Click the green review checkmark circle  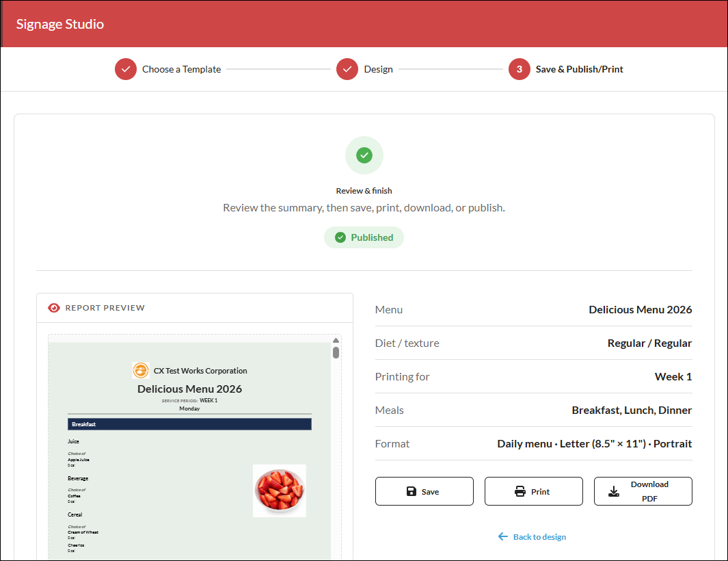(x=364, y=155)
